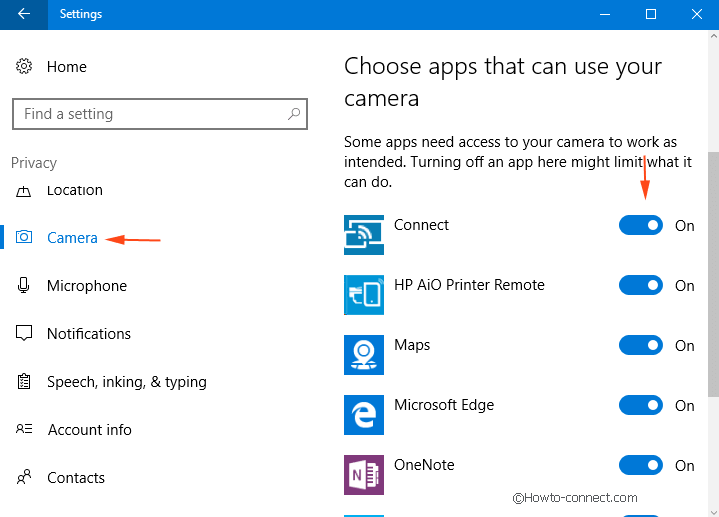The height and width of the screenshot is (517, 719).
Task: Click the OneNote label
Action: tap(424, 465)
